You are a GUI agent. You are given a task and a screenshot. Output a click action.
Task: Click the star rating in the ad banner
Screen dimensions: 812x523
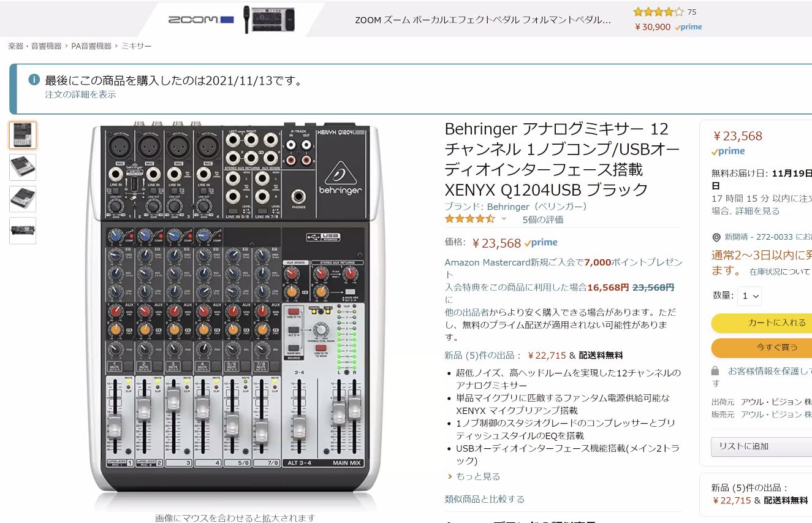pos(659,12)
